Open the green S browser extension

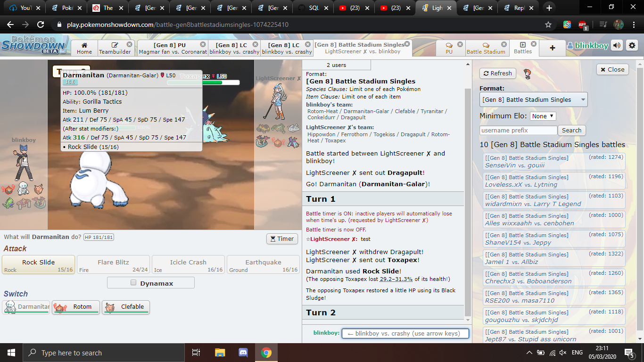click(x=567, y=25)
